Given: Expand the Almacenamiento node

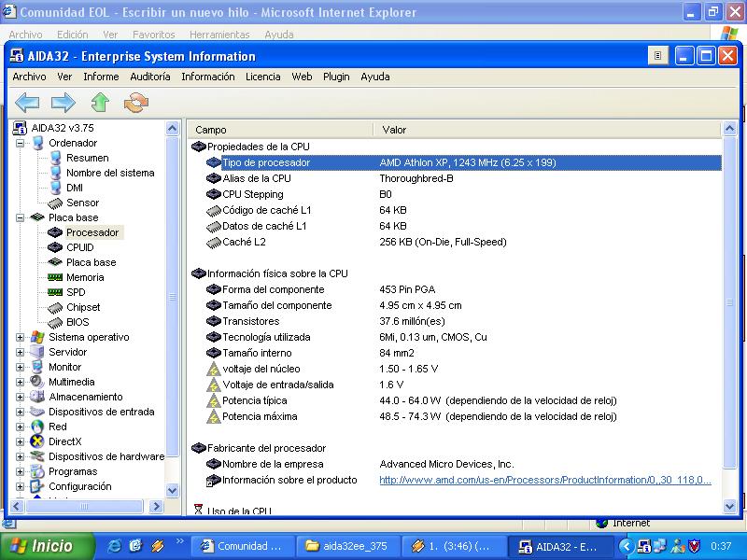Looking at the screenshot, I should pyautogui.click(x=20, y=397).
